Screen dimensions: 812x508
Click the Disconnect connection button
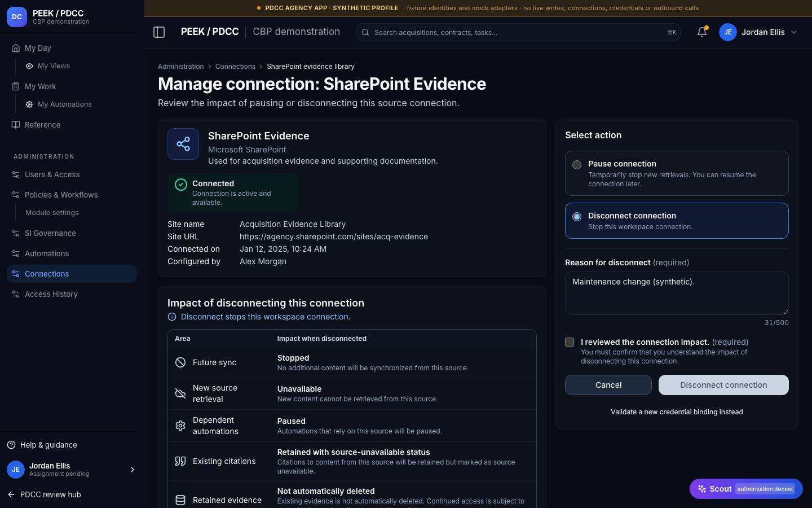click(723, 385)
